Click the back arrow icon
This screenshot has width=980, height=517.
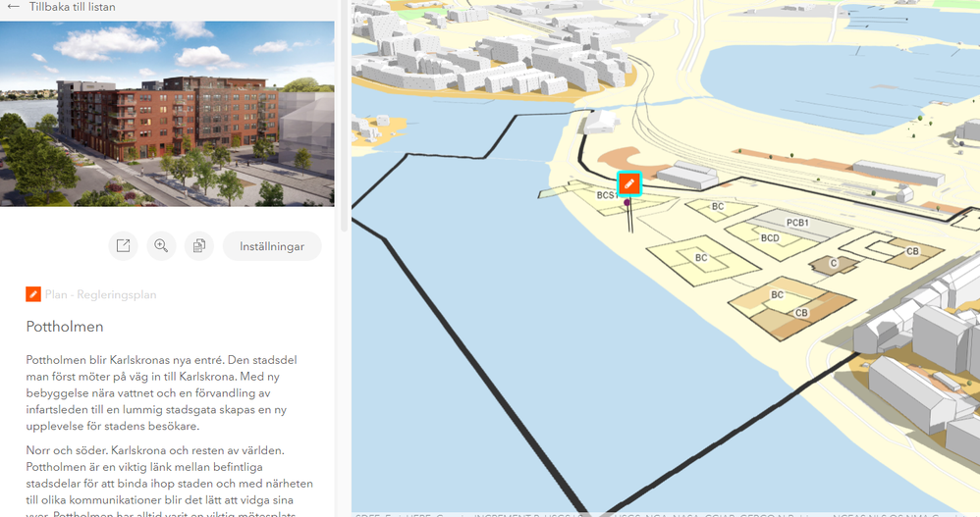(x=13, y=7)
